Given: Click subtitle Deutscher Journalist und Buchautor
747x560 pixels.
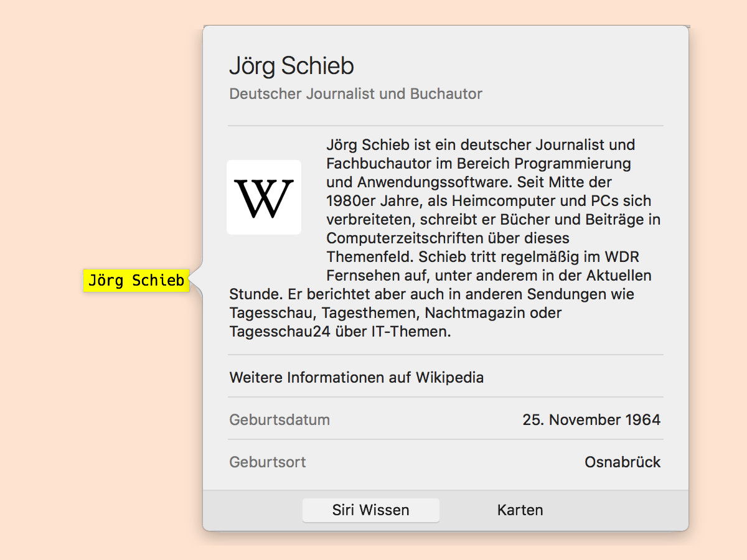Looking at the screenshot, I should (355, 94).
